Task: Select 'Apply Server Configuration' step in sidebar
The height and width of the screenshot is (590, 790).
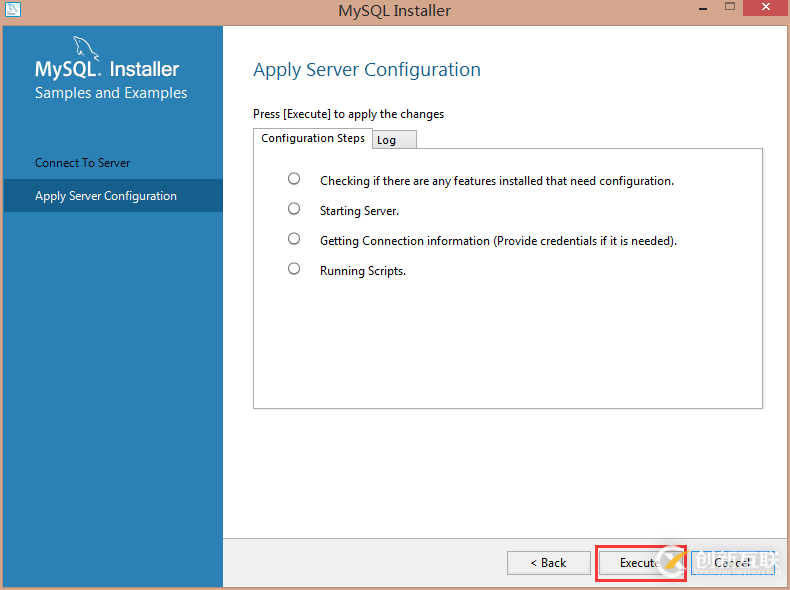Action: point(106,196)
